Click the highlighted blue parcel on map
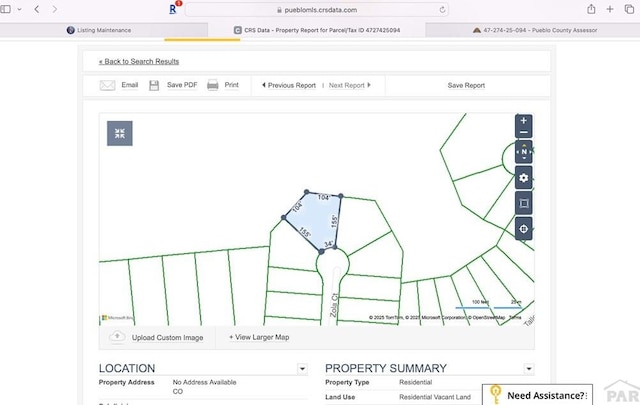640x405 pixels. (316, 220)
